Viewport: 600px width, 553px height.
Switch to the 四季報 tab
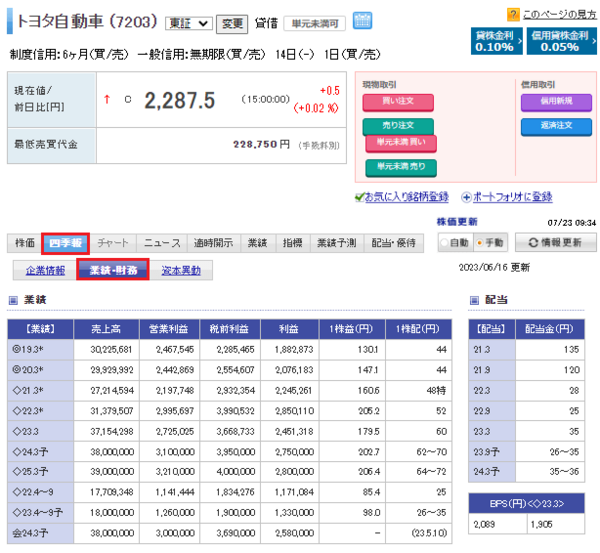pos(65,243)
